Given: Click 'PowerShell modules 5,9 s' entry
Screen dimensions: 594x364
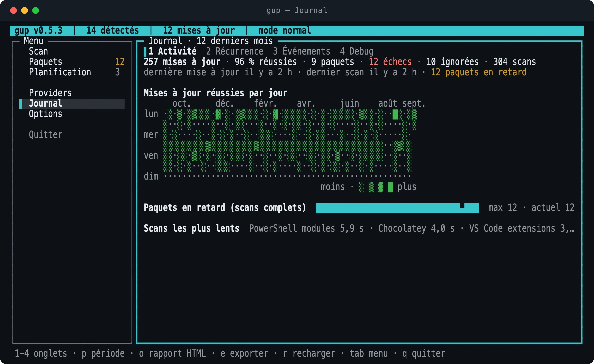Looking at the screenshot, I should coord(306,228).
